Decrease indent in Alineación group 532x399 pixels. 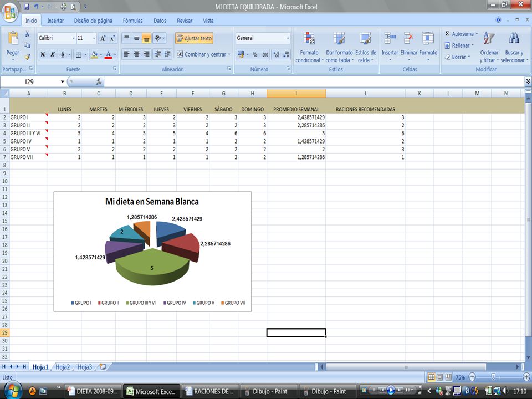point(158,54)
